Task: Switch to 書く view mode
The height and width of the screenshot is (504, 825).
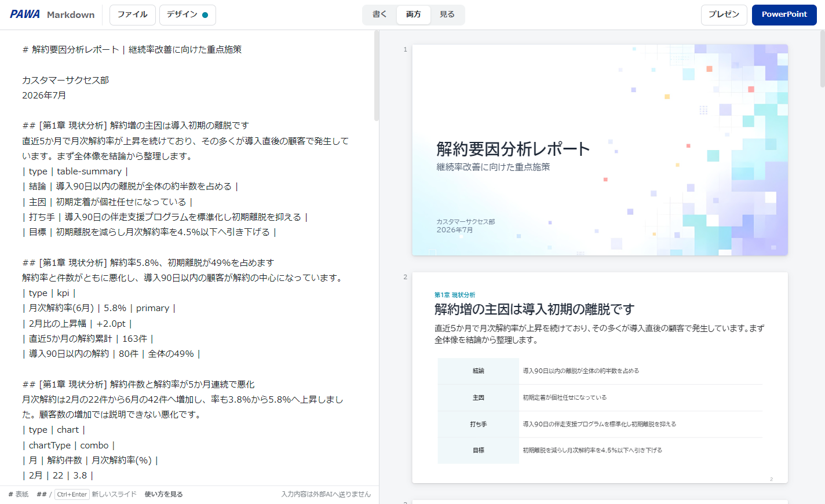Action: pyautogui.click(x=380, y=14)
